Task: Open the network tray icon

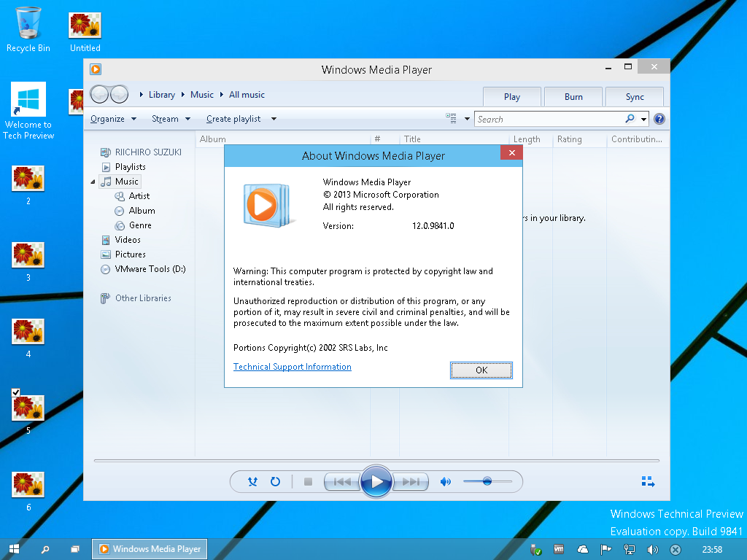Action: (630, 550)
